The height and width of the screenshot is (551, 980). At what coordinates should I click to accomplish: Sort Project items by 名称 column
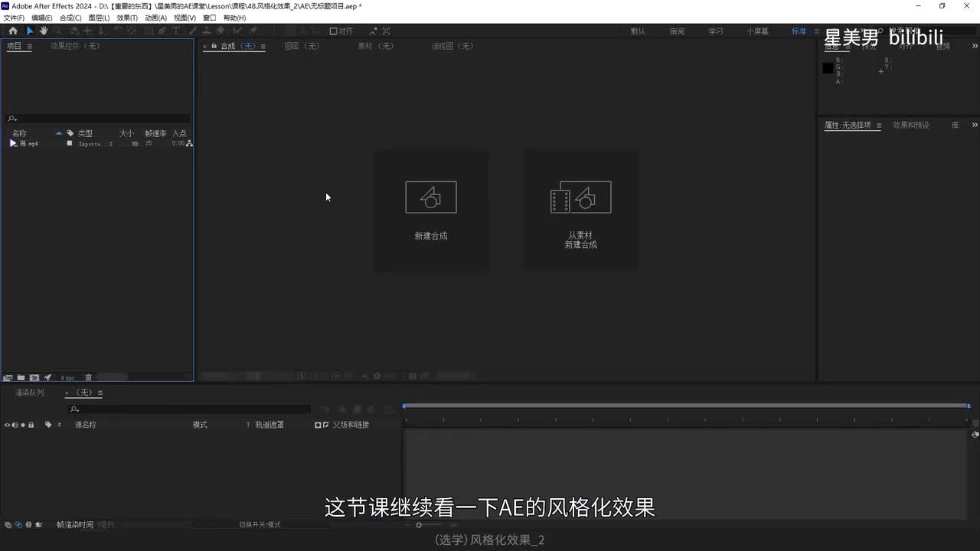tap(19, 133)
